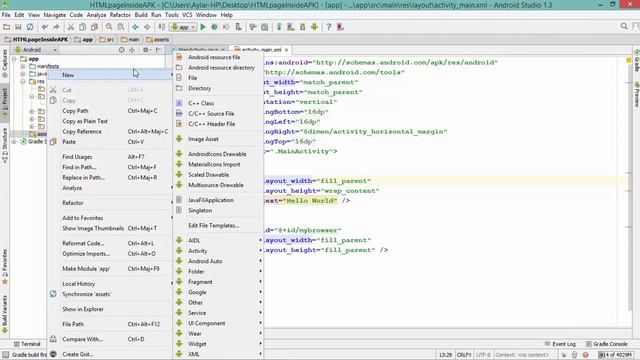Viewport: 640px width, 360px height.
Task: Click the assets breadcrumb in navigation bar
Action: click(x=158, y=40)
